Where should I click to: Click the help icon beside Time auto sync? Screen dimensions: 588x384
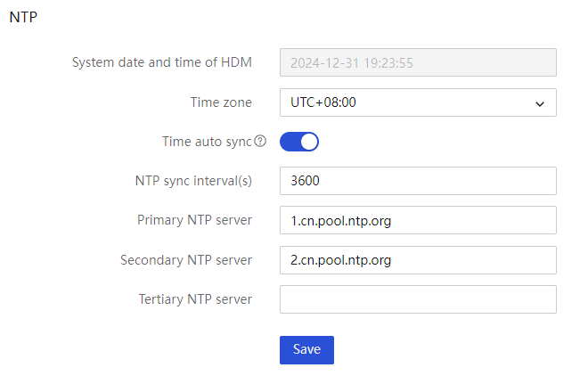(260, 142)
